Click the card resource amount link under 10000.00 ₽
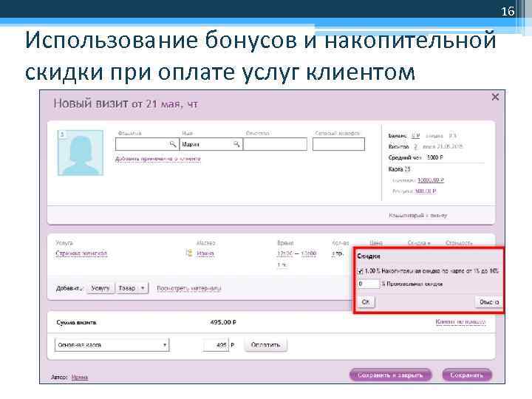 [426, 191]
